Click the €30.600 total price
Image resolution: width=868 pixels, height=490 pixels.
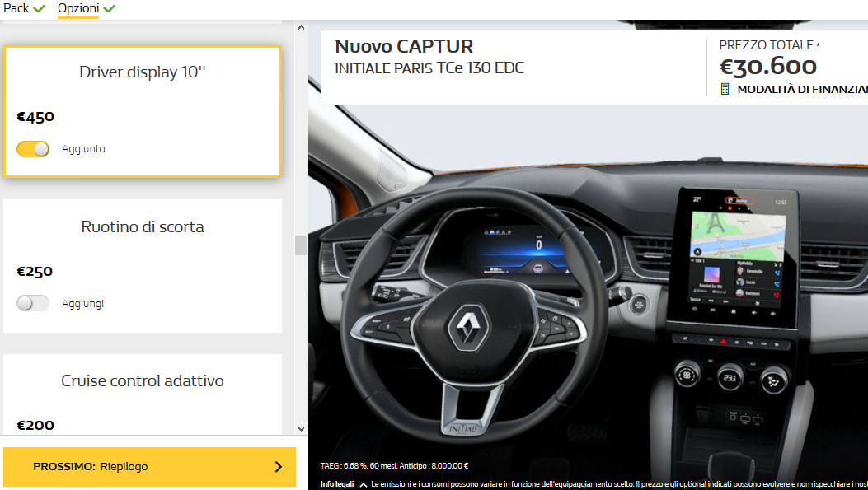point(767,67)
